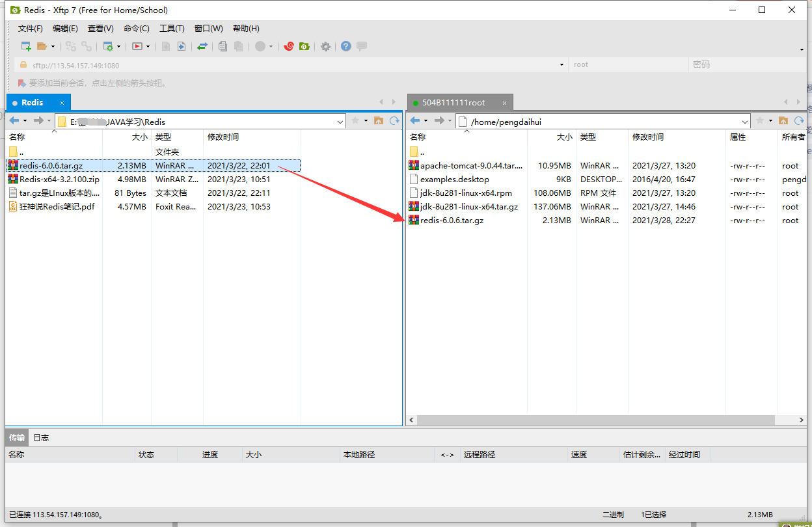Switch to the 日志 tab

[x=41, y=437]
